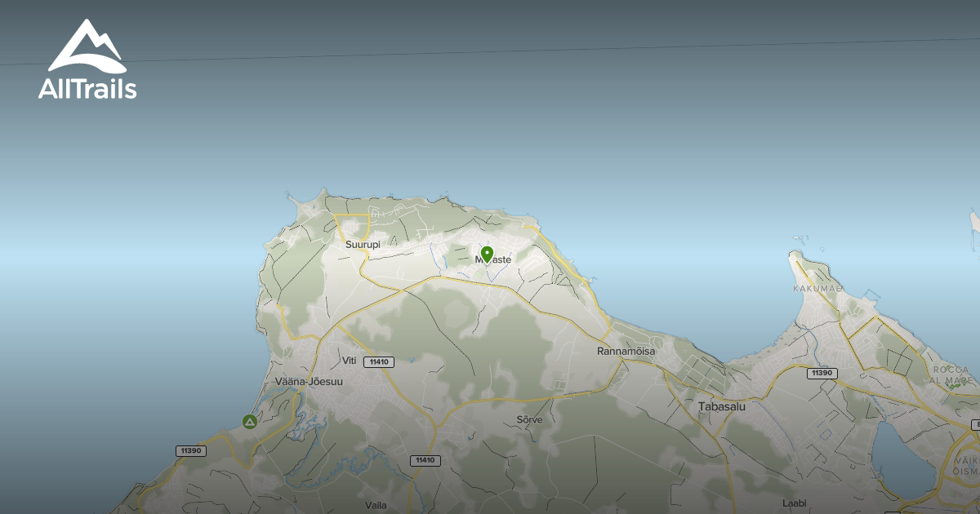Select the Tabasalu town label
This screenshot has height=514, width=980.
(x=722, y=405)
